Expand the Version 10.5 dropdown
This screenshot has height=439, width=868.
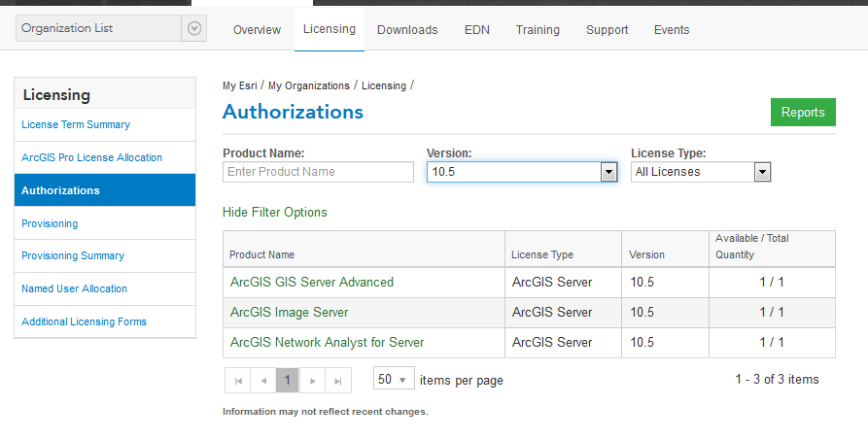click(608, 172)
